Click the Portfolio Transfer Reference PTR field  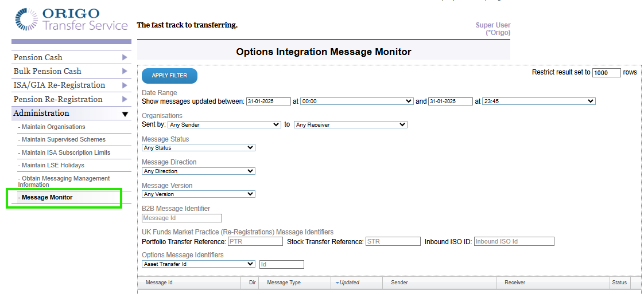255,241
